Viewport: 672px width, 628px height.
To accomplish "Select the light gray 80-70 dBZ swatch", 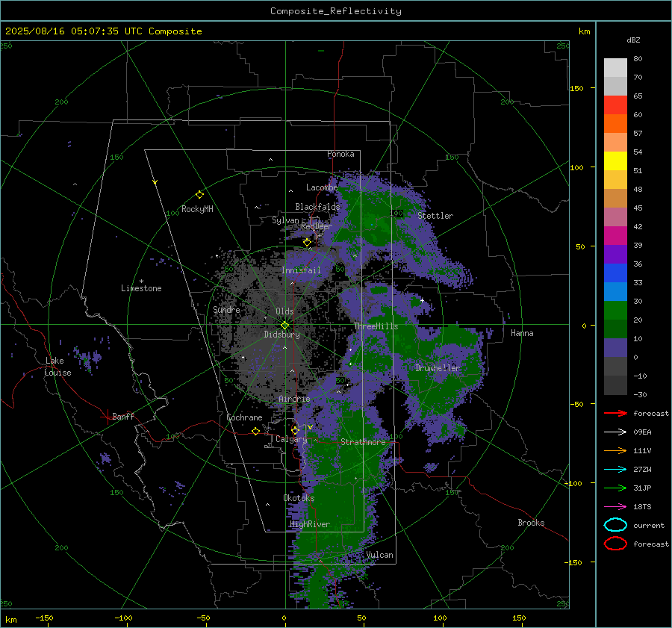I will [x=615, y=68].
